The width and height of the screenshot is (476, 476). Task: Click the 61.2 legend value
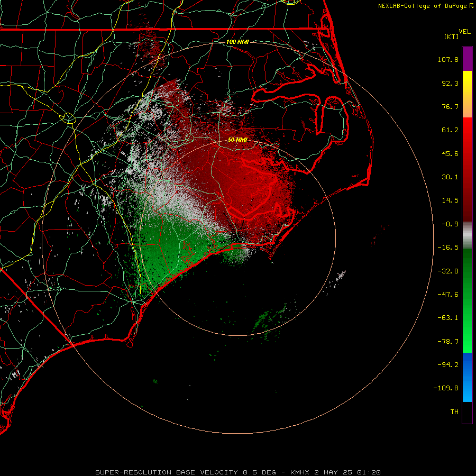point(450,130)
